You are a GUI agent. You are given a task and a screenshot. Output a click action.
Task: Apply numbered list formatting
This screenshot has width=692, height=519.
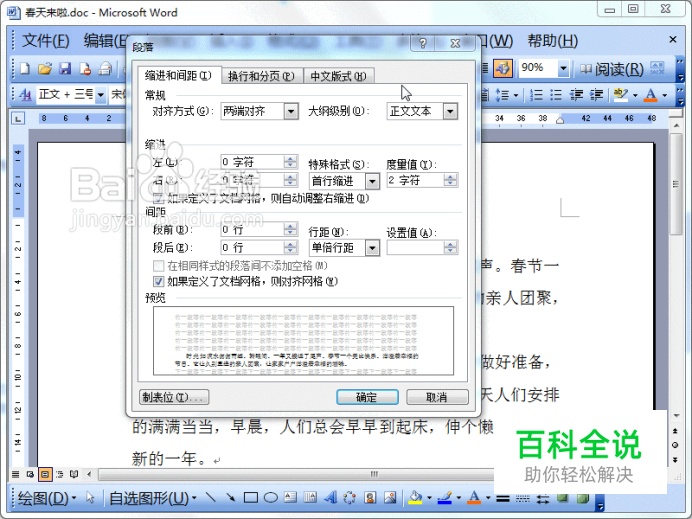pyautogui.click(x=536, y=94)
